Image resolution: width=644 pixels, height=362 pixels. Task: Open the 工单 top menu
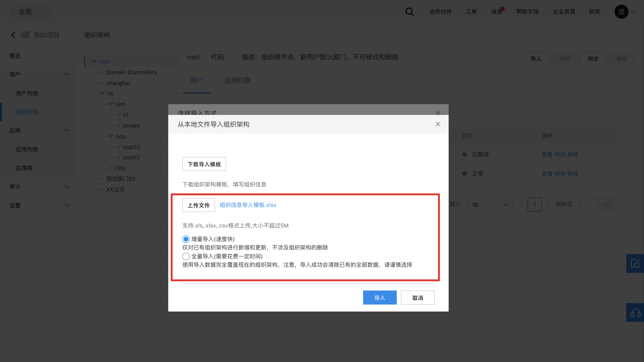pos(471,12)
